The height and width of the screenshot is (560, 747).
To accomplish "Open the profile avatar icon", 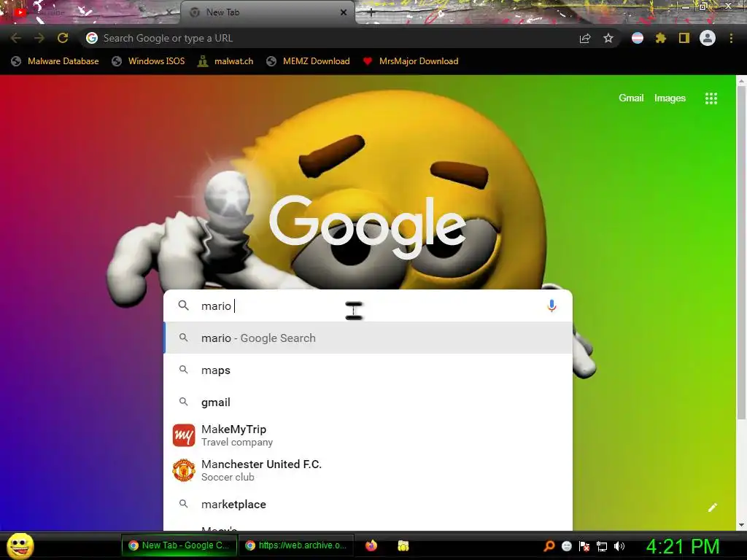I will 708,38.
